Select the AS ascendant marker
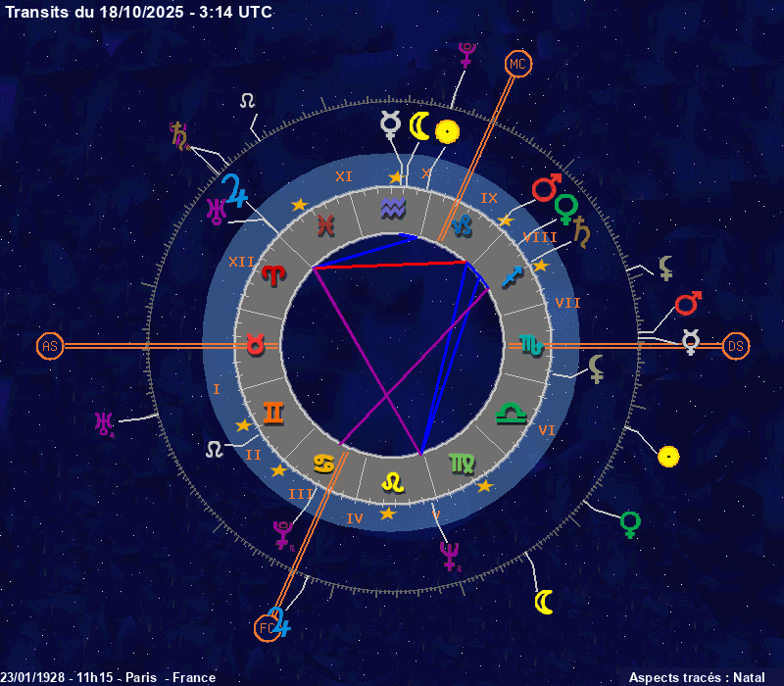The image size is (784, 686). click(49, 346)
